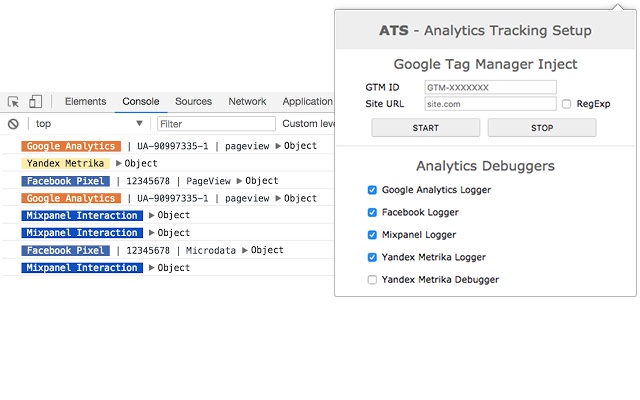Screen dimensions: 640x400
Task: Click the STOP button
Action: (542, 128)
